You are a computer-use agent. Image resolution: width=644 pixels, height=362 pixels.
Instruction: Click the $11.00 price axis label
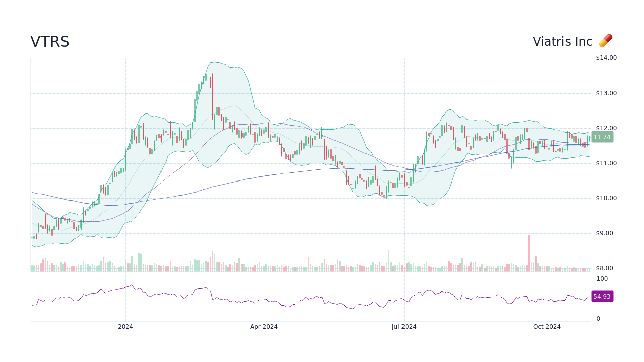[606, 163]
